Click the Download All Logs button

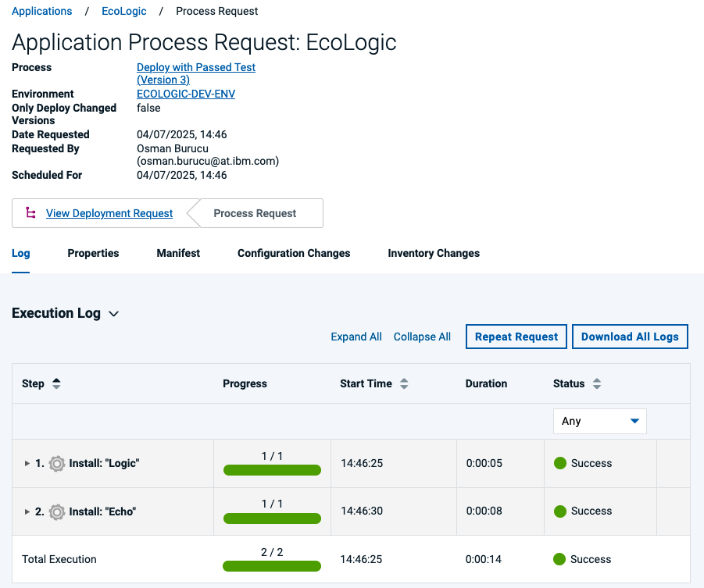coord(630,337)
